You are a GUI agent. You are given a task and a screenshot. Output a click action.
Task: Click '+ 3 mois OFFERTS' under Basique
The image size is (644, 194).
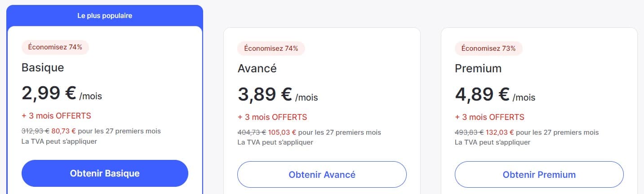point(56,116)
